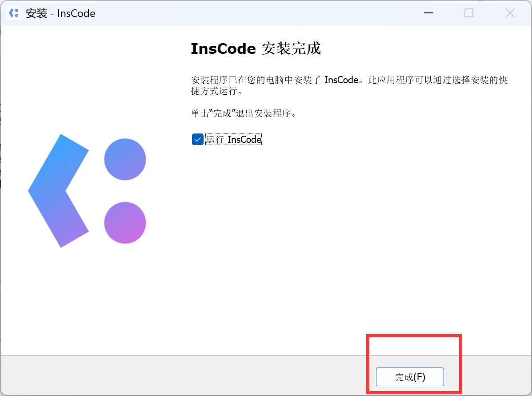This screenshot has width=532, height=396.
Task: Click the red-outlined area around Finish
Action: pyautogui.click(x=414, y=364)
